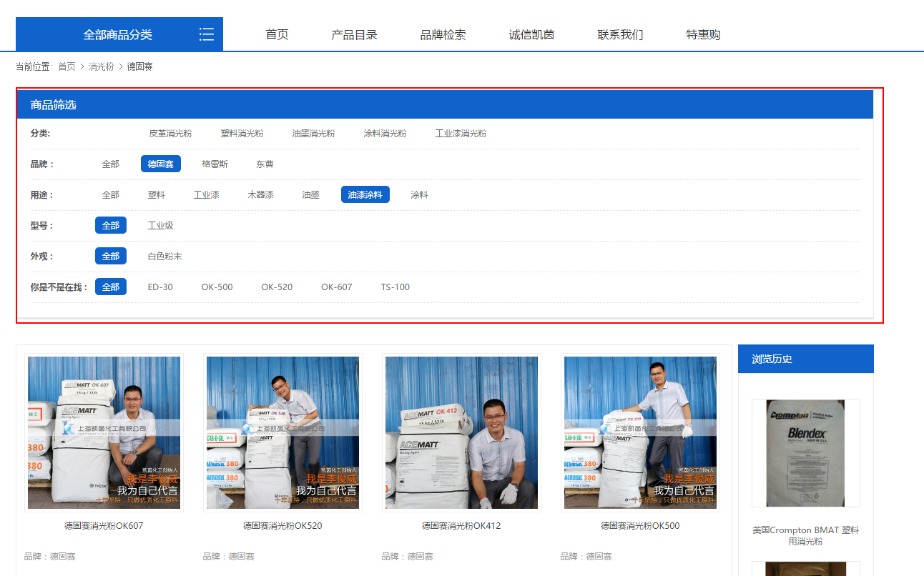Select 皮革消光粉 category filter

point(170,134)
